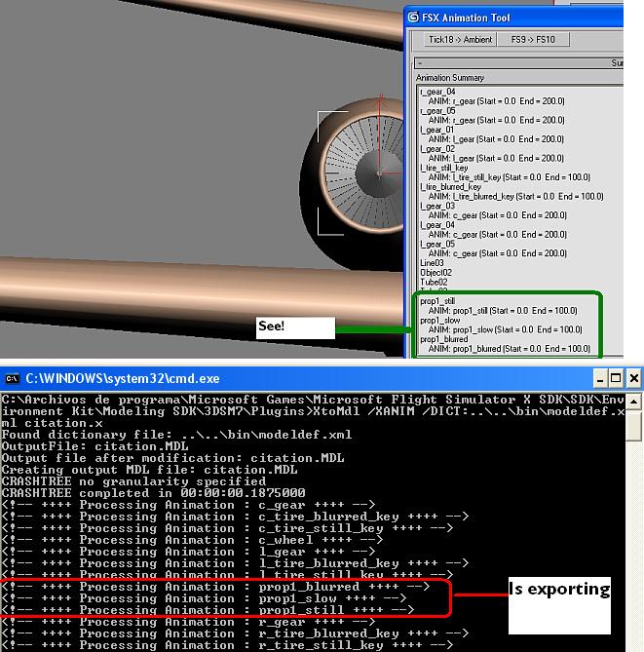This screenshot has width=644, height=652.
Task: Click the ANIM: prop1_slow entry
Action: pos(505,329)
